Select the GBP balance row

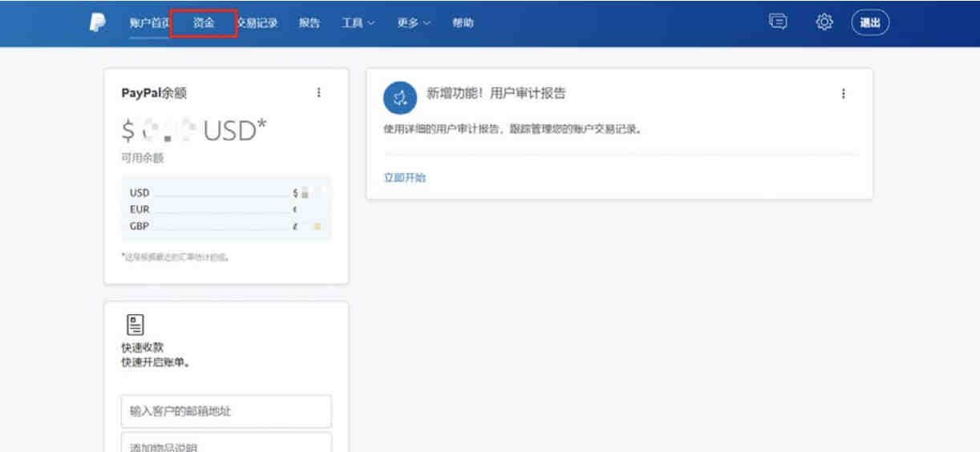click(225, 225)
